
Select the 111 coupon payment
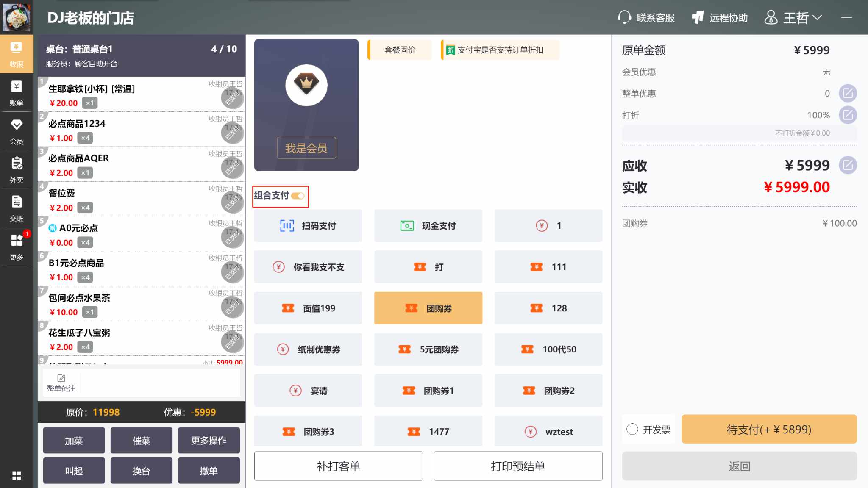tap(548, 267)
